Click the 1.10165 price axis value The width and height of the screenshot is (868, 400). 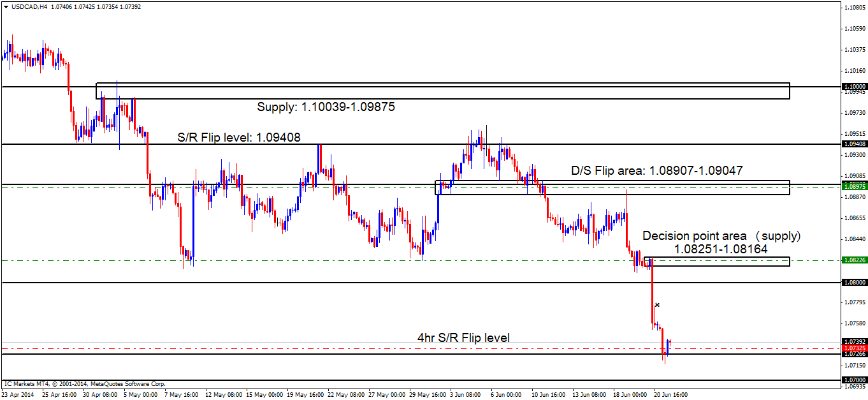(x=854, y=71)
